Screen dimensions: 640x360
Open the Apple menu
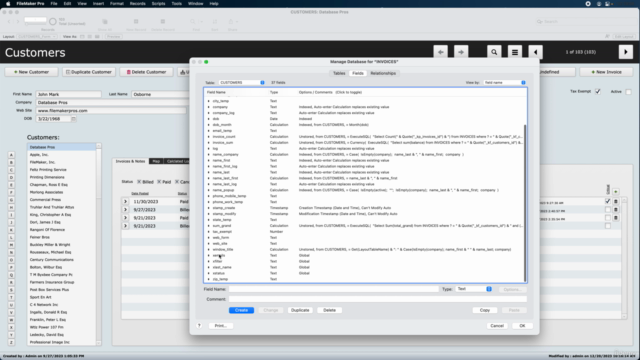8,4
